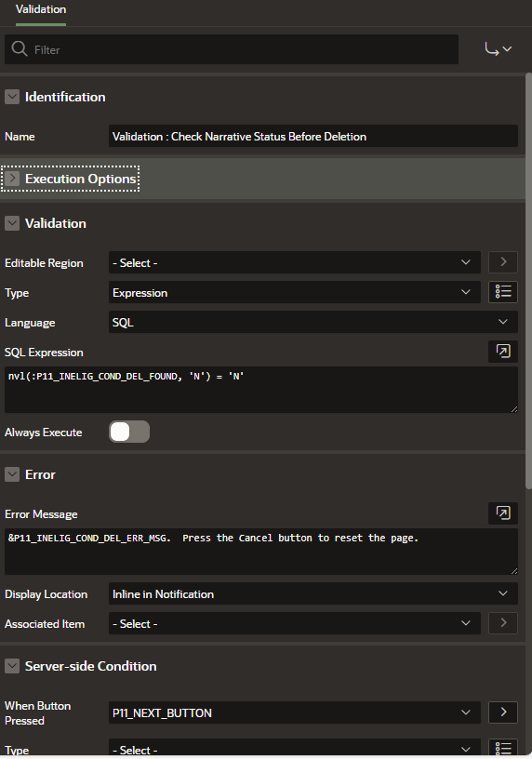Open the Error Message editor popup icon

click(x=503, y=513)
